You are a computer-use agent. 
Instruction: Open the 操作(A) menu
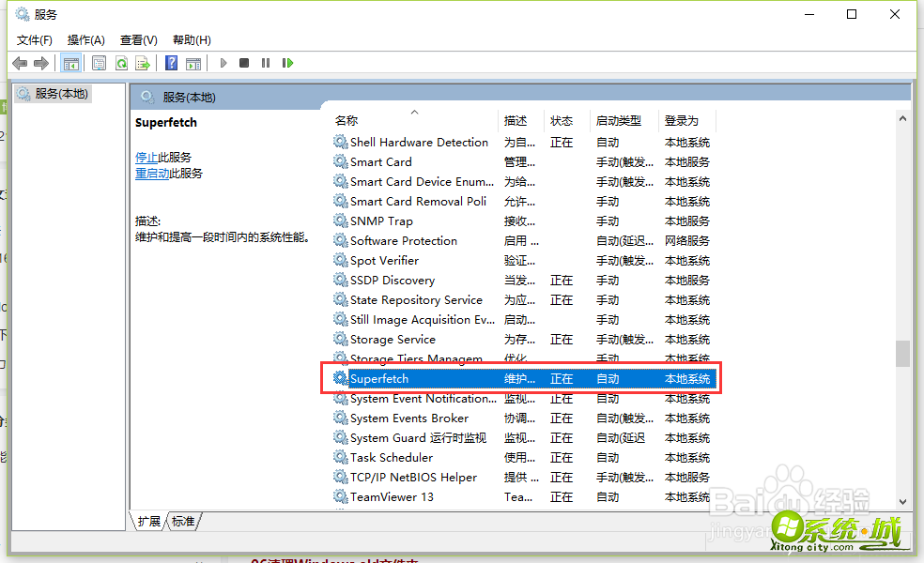86,39
